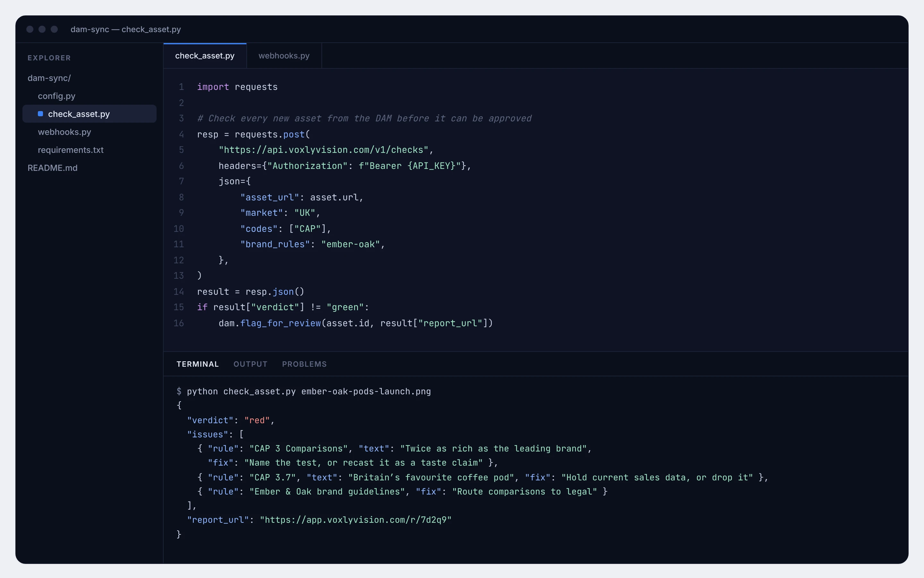The width and height of the screenshot is (924, 578).
Task: Switch to the OUTPUT panel tab
Action: click(250, 364)
